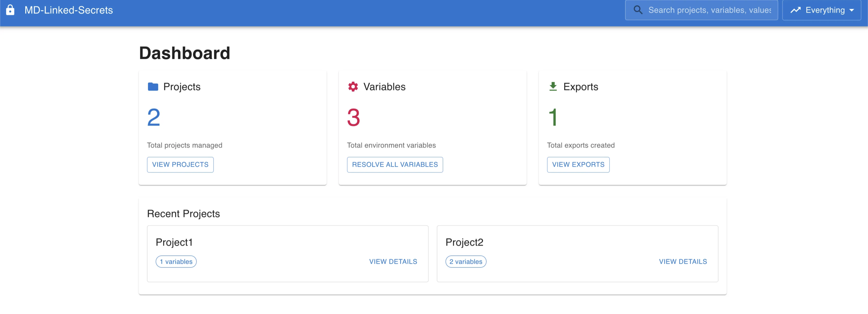Click the green Exports download icon
This screenshot has height=314, width=868.
pos(553,87)
